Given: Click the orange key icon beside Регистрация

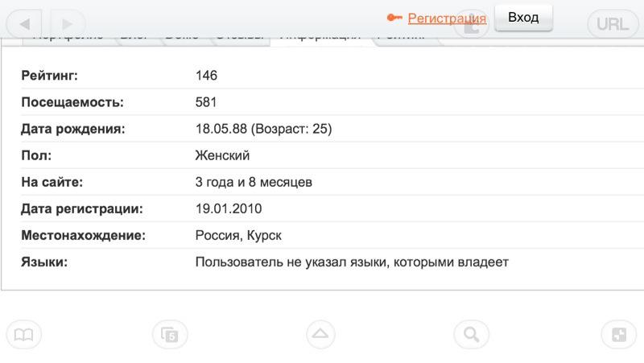Looking at the screenshot, I should 394,18.
